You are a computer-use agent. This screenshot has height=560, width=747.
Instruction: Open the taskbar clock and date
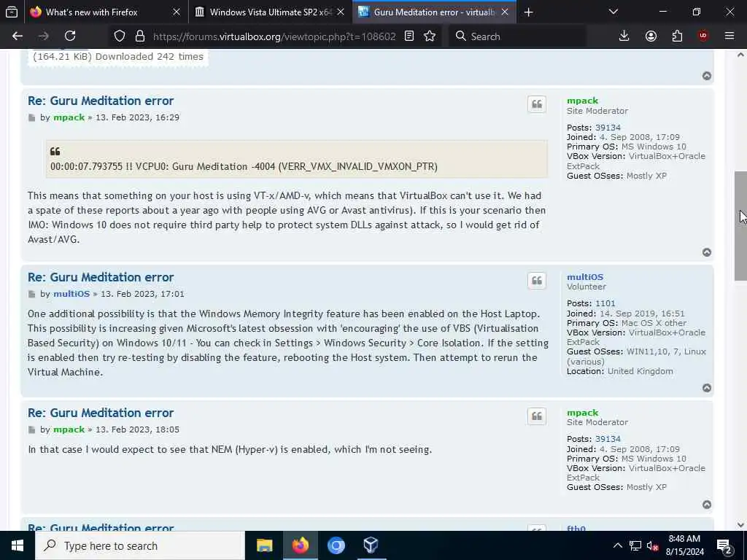click(x=684, y=545)
